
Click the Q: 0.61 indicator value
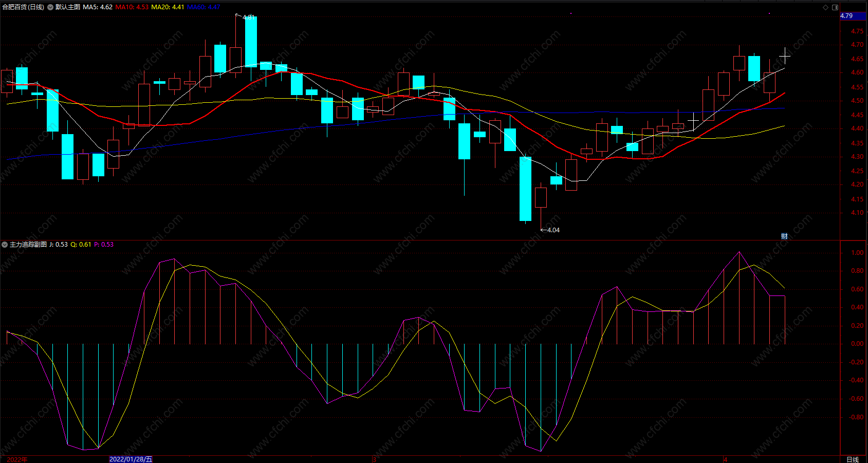pyautogui.click(x=81, y=245)
